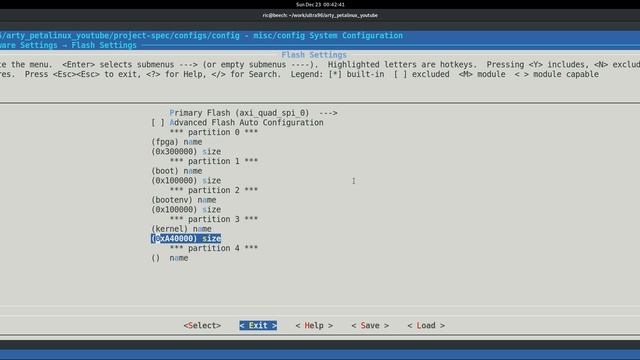Screen dimensions: 640x360
Task: Select the highlighted (0xA40000) size entry
Action: tap(186, 238)
